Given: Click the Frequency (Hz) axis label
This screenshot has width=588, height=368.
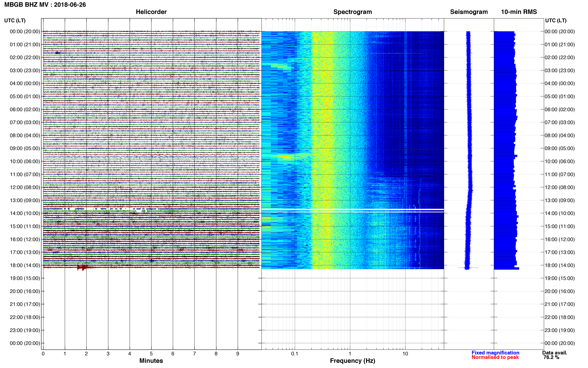Looking at the screenshot, I should point(352,361).
